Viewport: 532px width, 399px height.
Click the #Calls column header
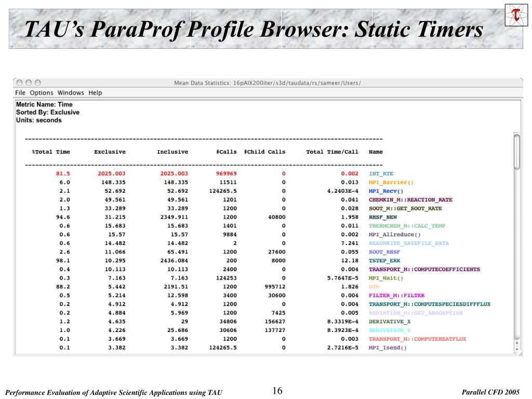pos(227,152)
